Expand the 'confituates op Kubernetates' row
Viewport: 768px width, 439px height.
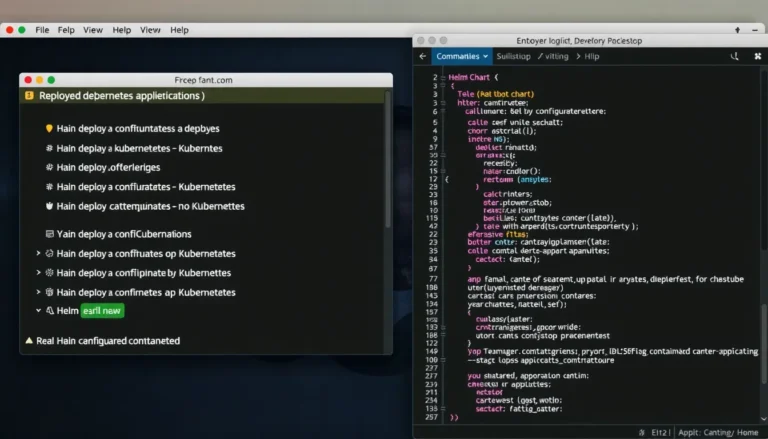(38, 253)
